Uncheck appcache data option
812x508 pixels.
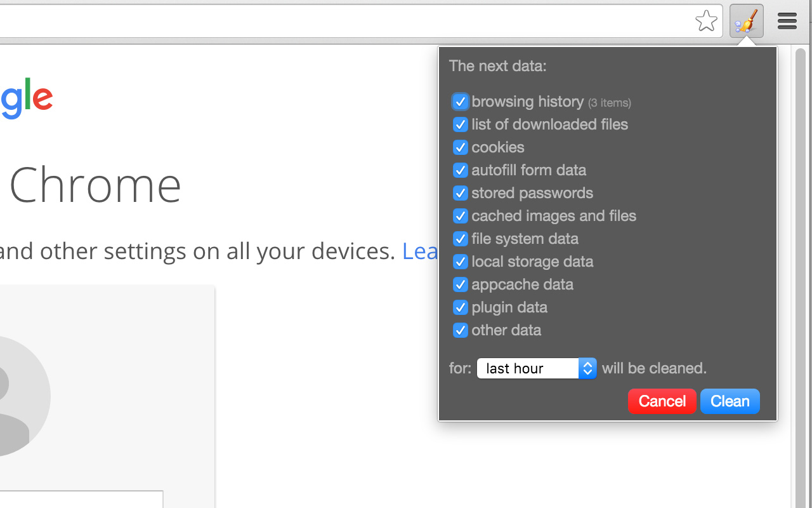point(460,284)
